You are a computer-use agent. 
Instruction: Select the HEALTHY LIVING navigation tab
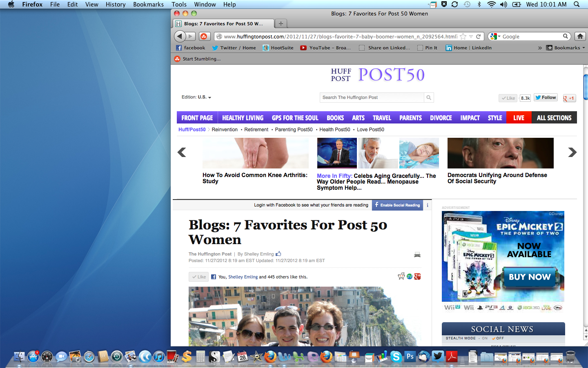click(243, 118)
